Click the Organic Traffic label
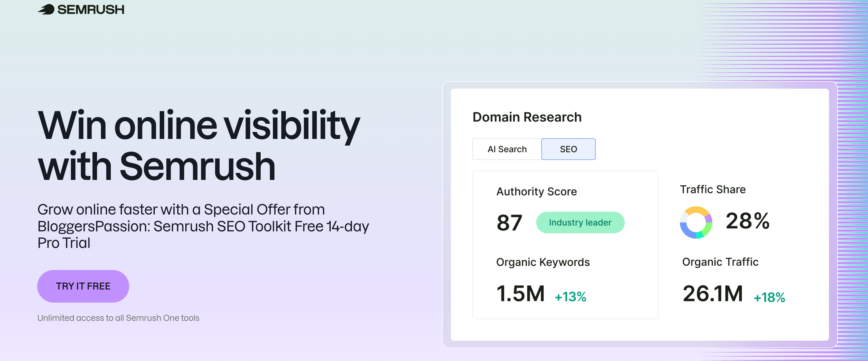The height and width of the screenshot is (361, 868). tap(720, 262)
